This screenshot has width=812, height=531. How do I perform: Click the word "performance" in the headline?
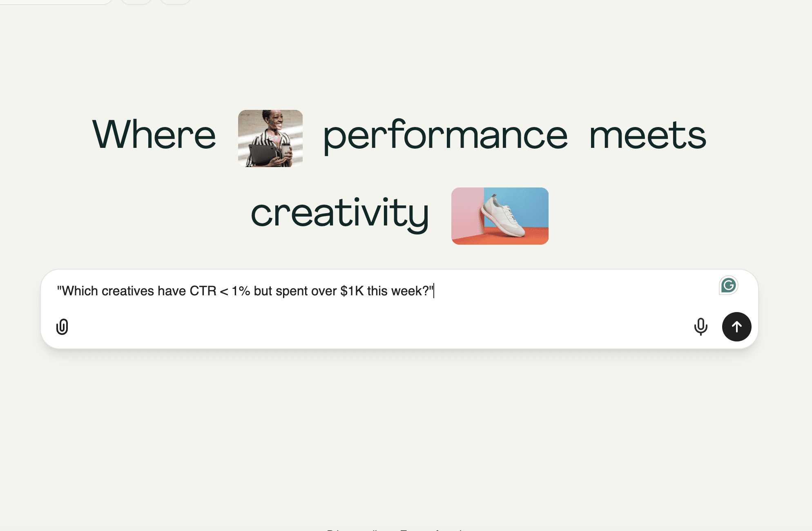pyautogui.click(x=445, y=137)
